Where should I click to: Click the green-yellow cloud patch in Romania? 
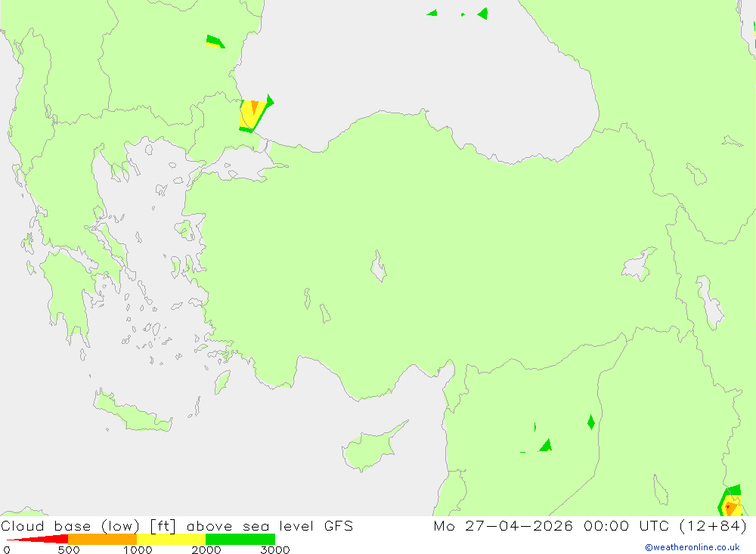(215, 42)
